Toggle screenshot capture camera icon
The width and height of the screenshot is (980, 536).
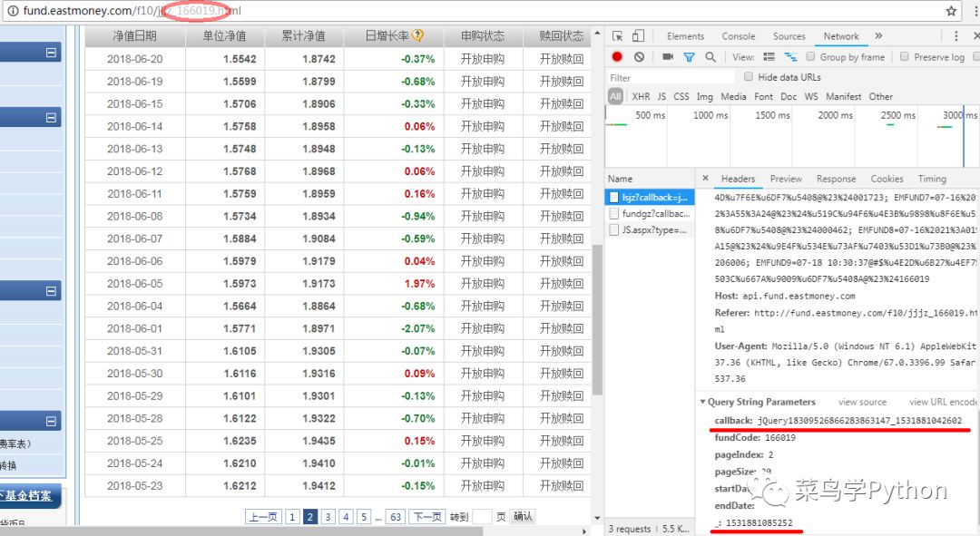[668, 57]
